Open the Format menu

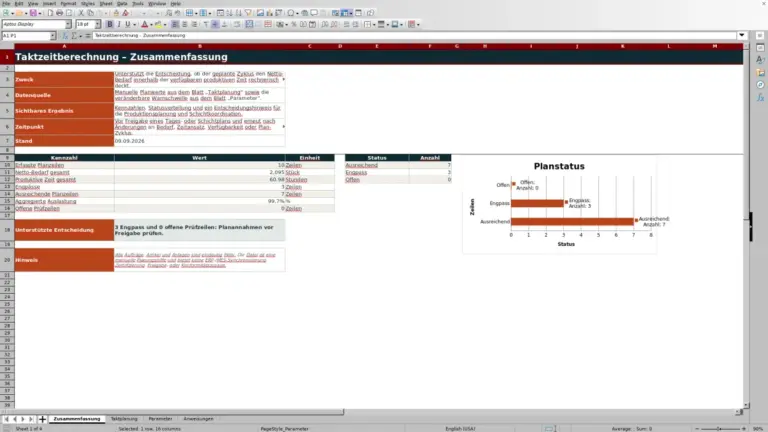click(68, 3)
